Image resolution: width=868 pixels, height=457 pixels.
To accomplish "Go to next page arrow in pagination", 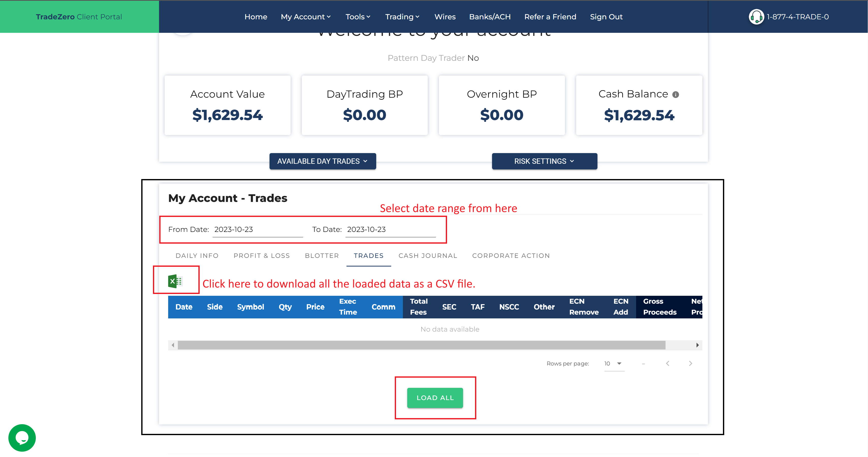I will [x=690, y=363].
